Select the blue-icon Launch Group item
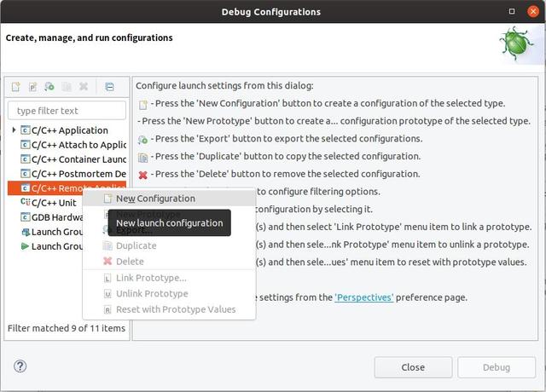546x392 pixels. [51, 232]
